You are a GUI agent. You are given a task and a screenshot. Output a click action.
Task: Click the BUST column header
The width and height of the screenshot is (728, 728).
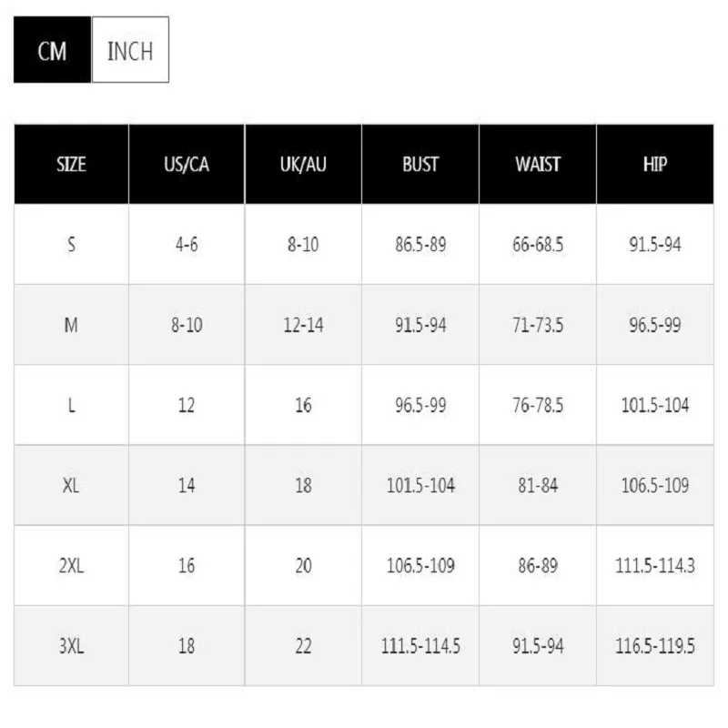pos(420,165)
